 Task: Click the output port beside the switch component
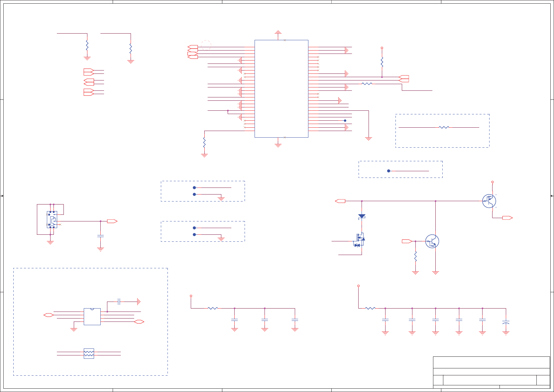point(112,221)
